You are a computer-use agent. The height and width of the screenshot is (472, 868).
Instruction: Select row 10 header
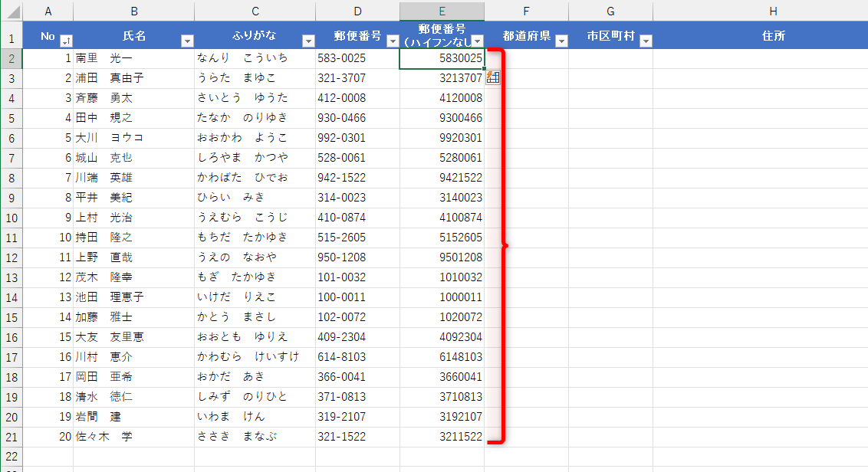pyautogui.click(x=12, y=218)
